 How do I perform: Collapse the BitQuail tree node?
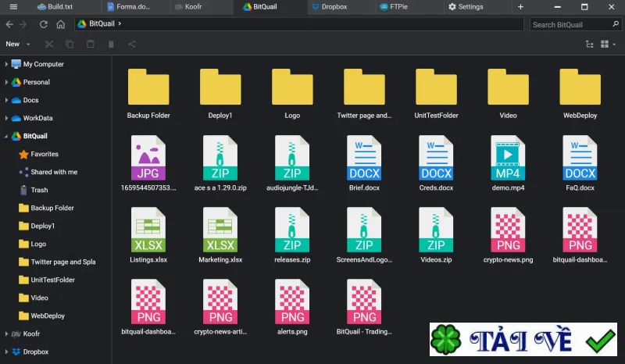click(x=6, y=136)
